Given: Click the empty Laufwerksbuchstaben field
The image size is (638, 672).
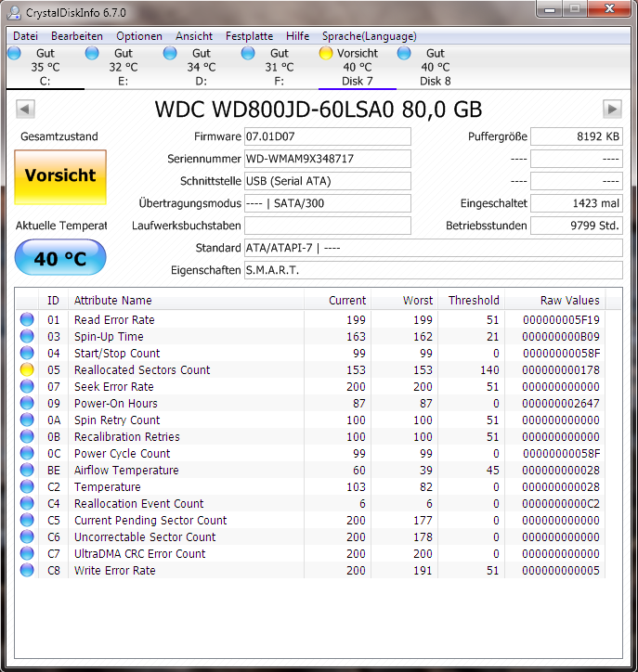Looking at the screenshot, I should pyautogui.click(x=328, y=226).
